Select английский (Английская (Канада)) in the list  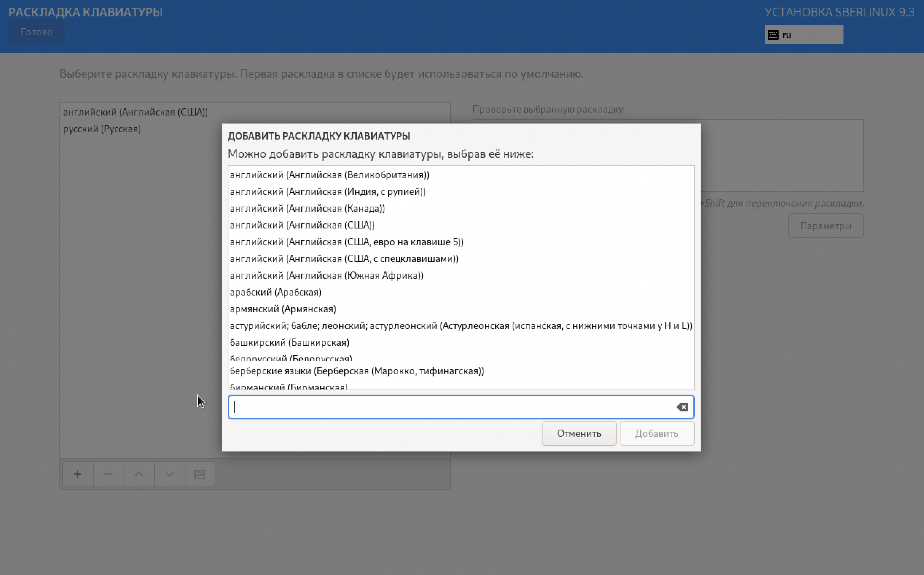[x=307, y=208]
